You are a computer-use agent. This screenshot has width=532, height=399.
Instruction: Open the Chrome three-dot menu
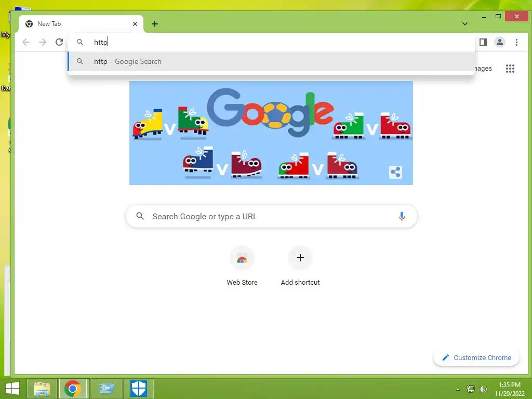[x=516, y=42]
